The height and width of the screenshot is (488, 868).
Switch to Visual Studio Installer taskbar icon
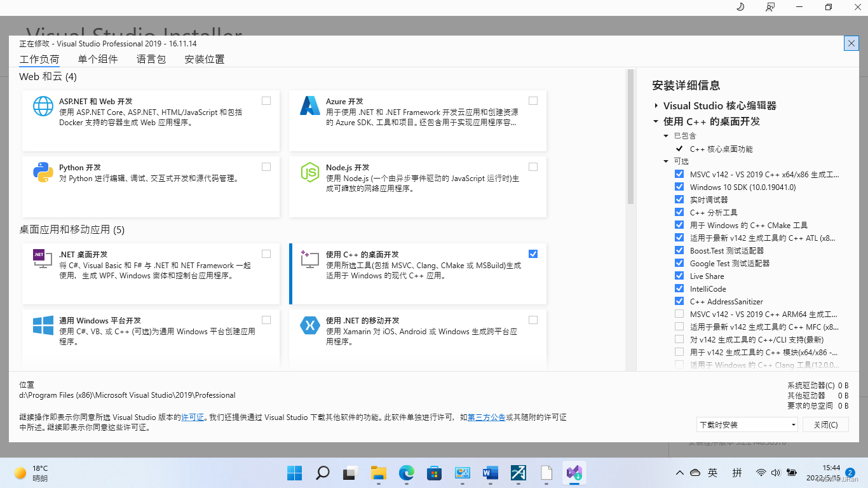574,473
